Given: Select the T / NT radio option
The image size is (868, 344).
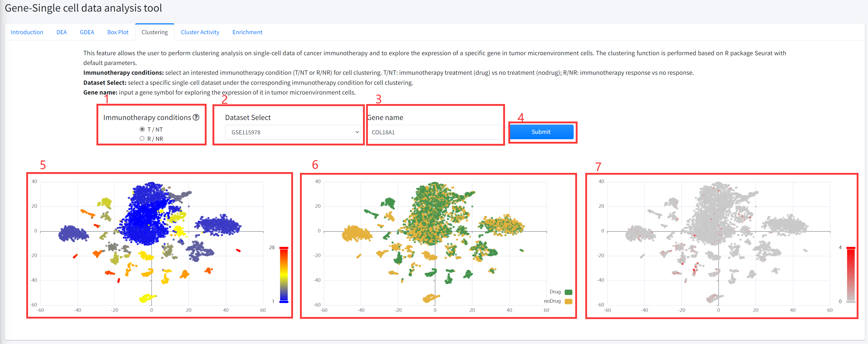Looking at the screenshot, I should point(142,129).
